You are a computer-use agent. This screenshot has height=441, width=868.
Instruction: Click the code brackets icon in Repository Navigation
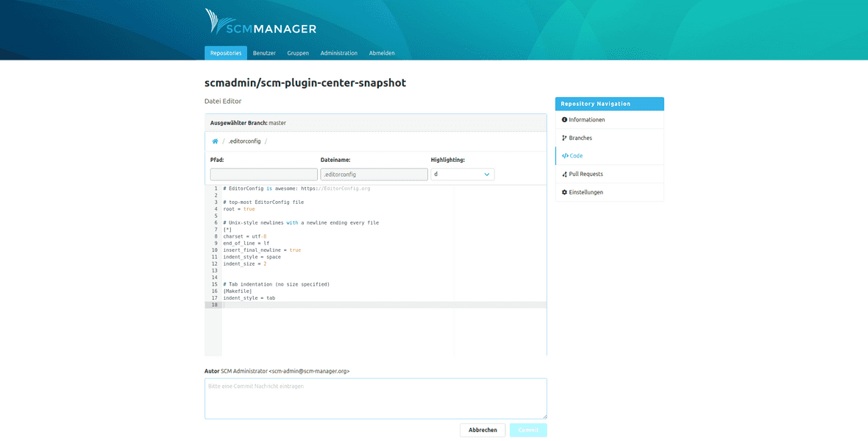(x=563, y=155)
